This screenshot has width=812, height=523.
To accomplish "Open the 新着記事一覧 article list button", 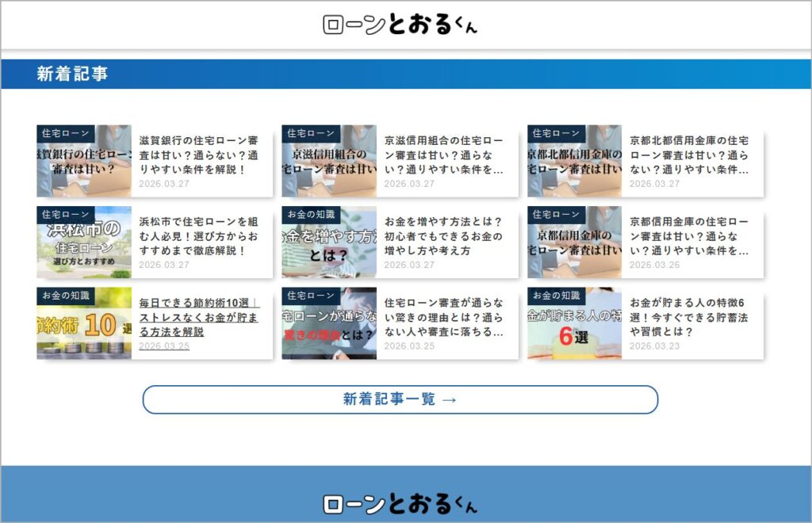I will 400,399.
